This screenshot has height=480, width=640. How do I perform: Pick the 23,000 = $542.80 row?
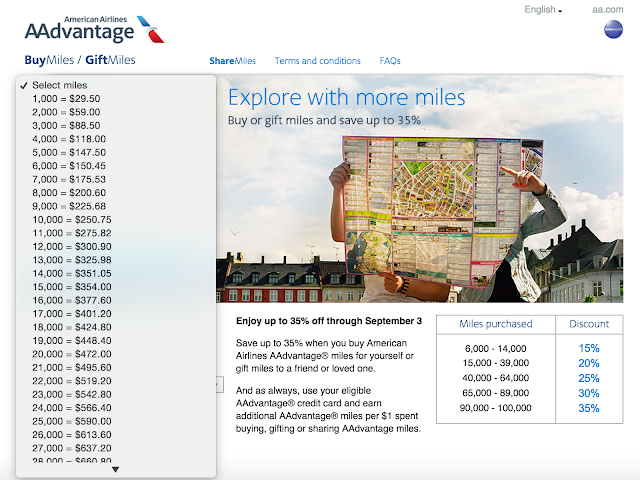pos(116,395)
